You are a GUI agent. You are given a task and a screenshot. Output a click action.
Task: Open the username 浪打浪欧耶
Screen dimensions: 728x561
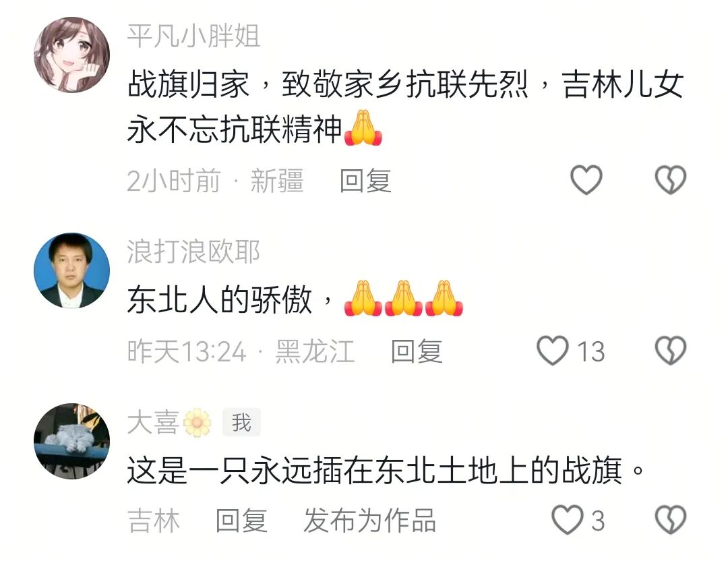(193, 252)
